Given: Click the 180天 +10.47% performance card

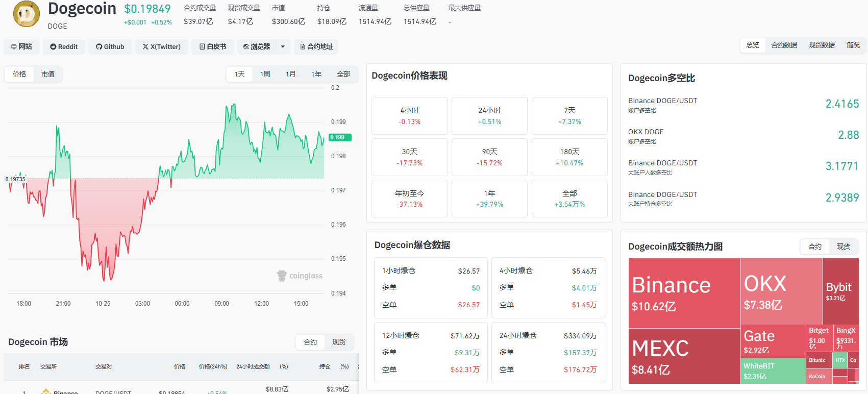Looking at the screenshot, I should (569, 157).
